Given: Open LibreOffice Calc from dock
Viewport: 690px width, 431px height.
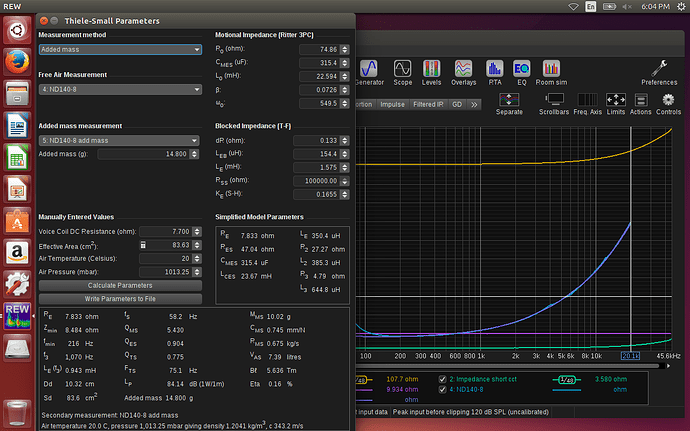Looking at the screenshot, I should [x=17, y=157].
